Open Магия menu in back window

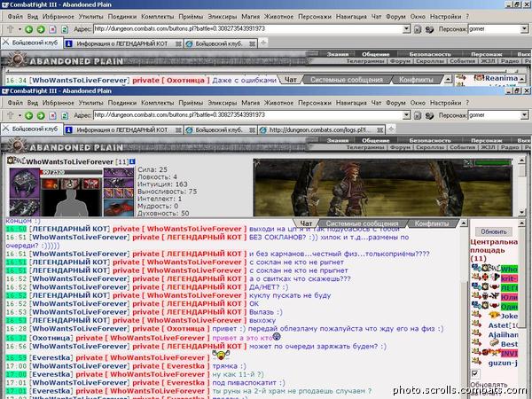tap(250, 17)
